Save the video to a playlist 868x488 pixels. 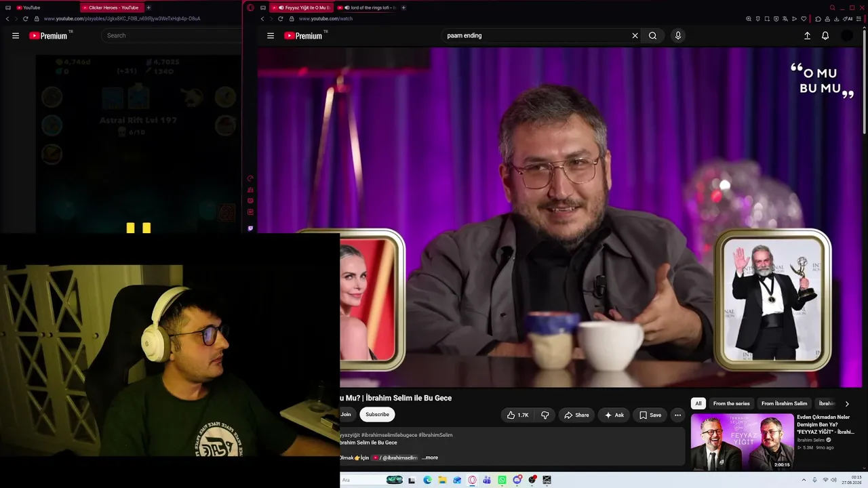click(650, 415)
